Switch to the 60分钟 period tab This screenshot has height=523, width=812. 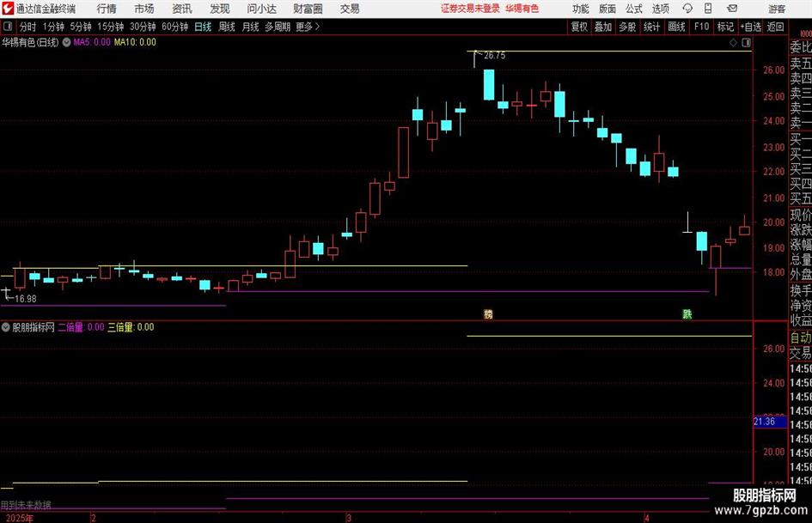point(174,27)
